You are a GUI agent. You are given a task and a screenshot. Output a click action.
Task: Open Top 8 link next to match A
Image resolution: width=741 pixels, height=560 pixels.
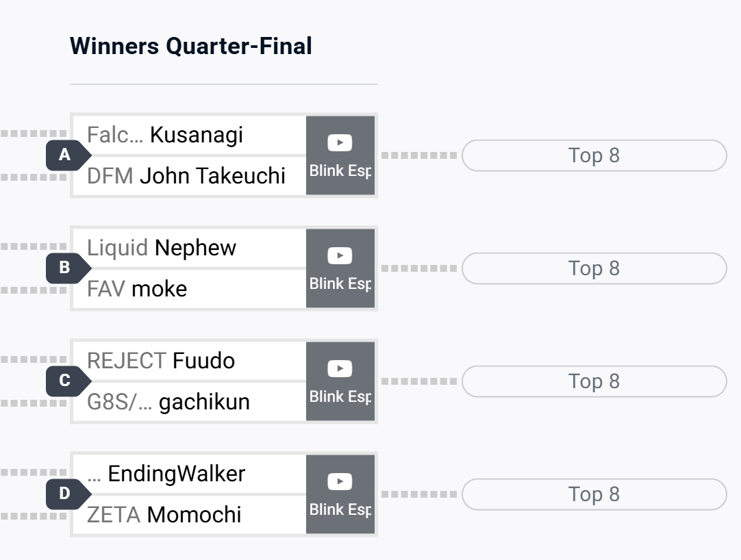(x=594, y=155)
